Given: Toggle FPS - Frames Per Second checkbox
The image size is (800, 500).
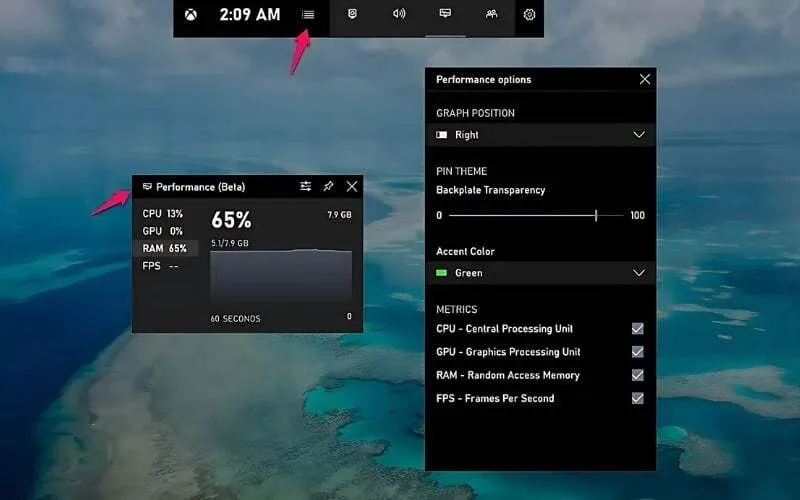Looking at the screenshot, I should click(637, 398).
